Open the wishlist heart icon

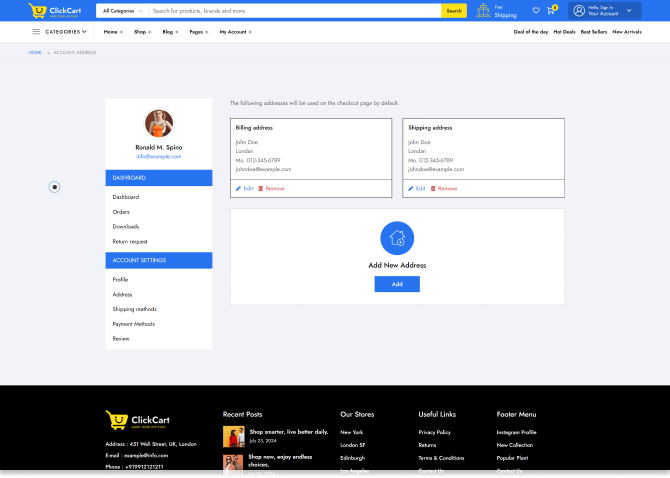click(536, 11)
